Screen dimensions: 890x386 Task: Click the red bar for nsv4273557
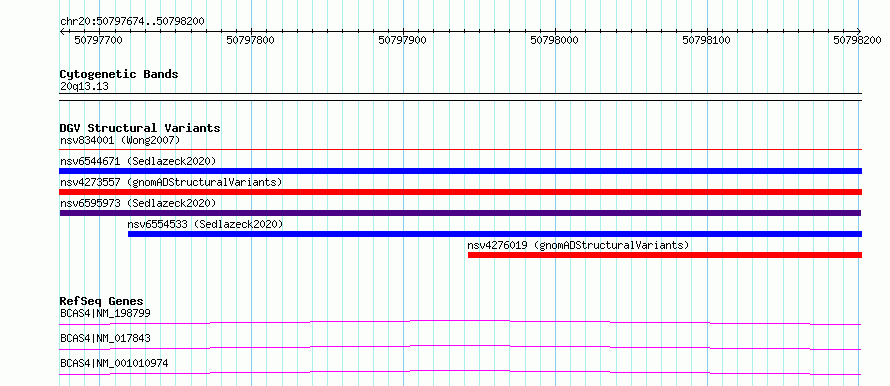click(460, 192)
